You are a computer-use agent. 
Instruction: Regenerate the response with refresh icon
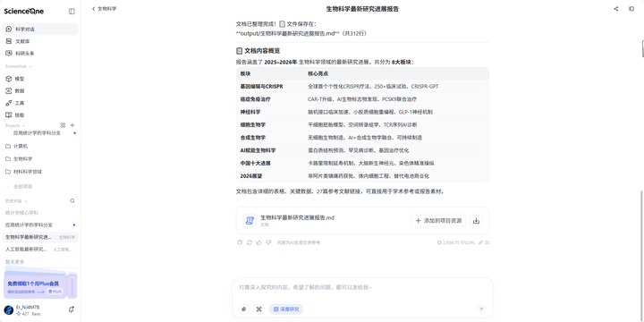(250, 242)
